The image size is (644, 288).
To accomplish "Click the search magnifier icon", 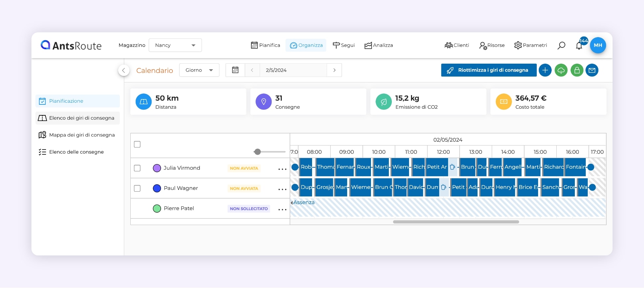I will pos(561,45).
